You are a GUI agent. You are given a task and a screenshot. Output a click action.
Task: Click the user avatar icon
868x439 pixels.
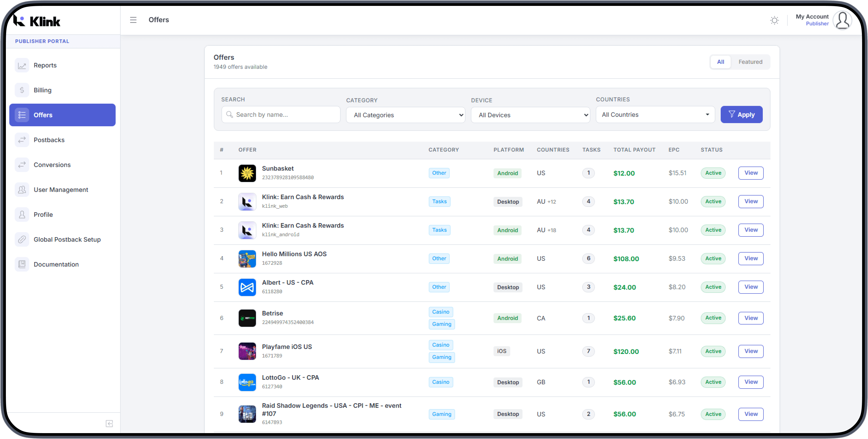pos(842,20)
